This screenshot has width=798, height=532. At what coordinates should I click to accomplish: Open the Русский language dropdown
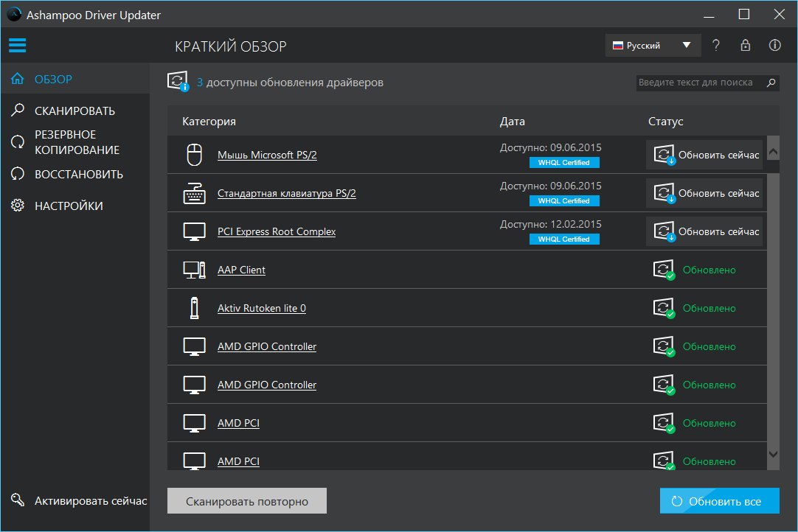pos(653,45)
